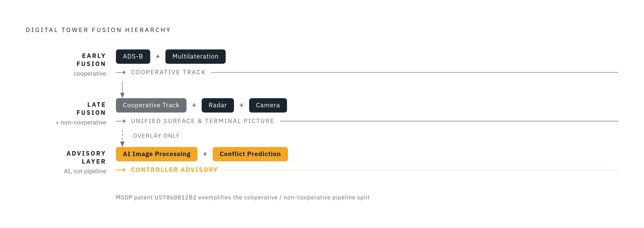Select the Multilateration box
644x228 pixels.
tap(196, 57)
